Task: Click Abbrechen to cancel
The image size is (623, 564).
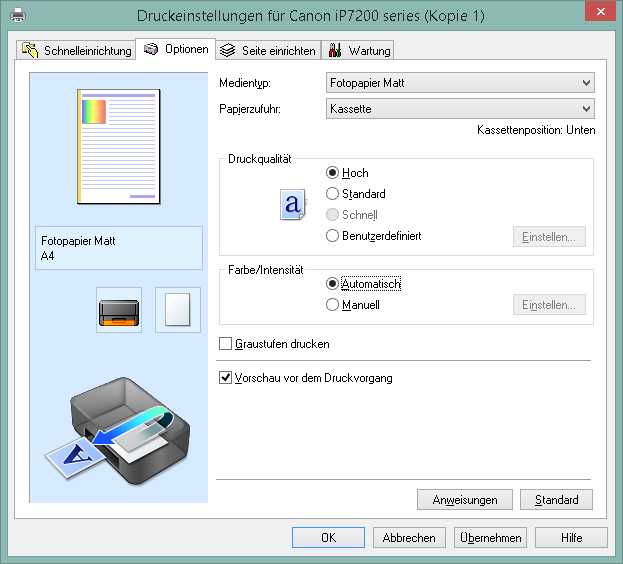Action: [x=409, y=538]
